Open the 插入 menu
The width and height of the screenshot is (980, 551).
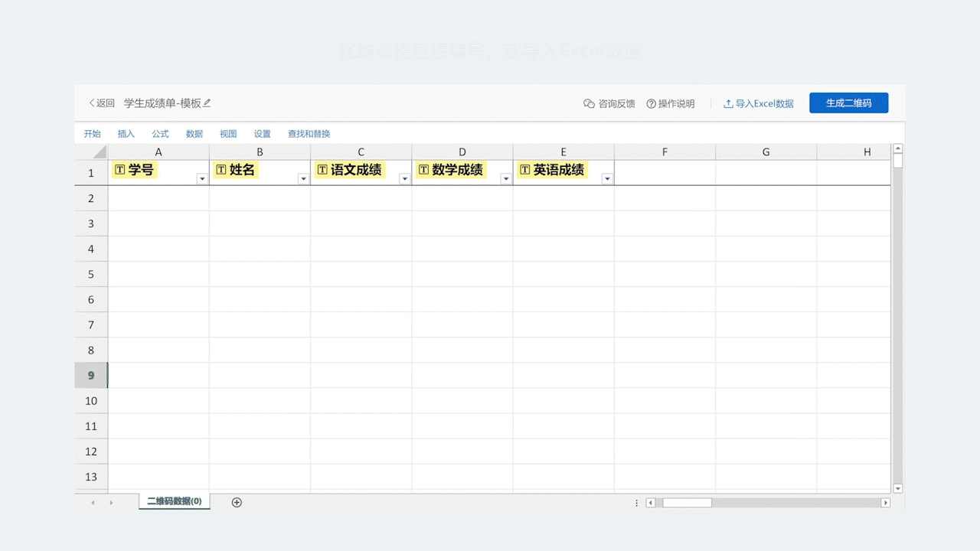pyautogui.click(x=126, y=134)
